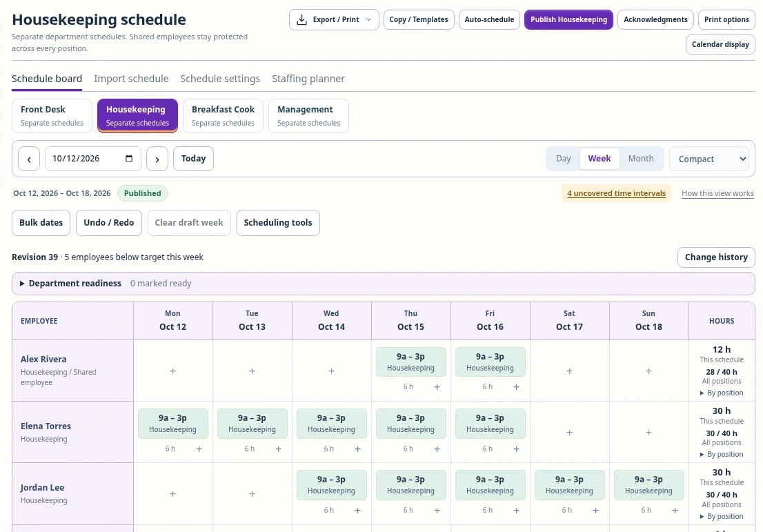Click the Alex Rivera employee name
This screenshot has height=532, width=763.
[43, 359]
